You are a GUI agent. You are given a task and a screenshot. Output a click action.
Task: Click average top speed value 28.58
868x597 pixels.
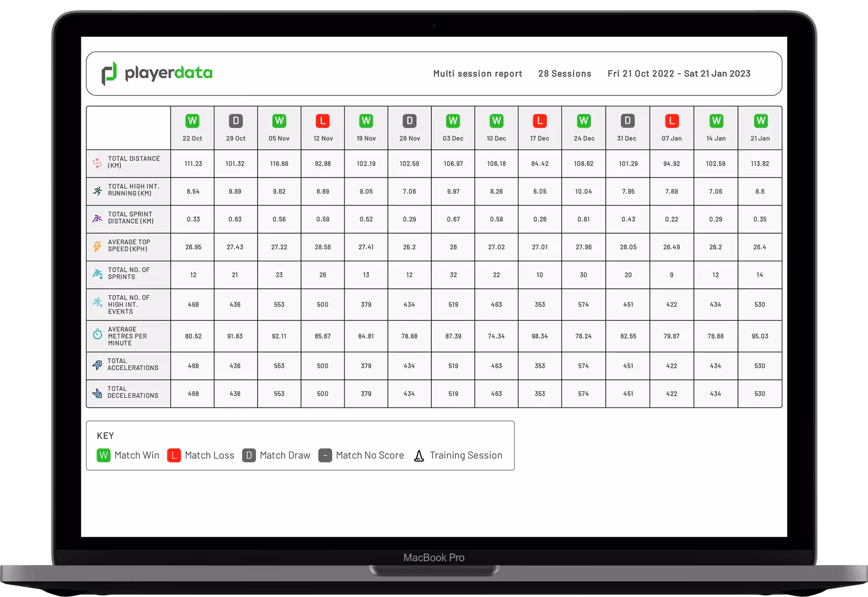pyautogui.click(x=323, y=247)
